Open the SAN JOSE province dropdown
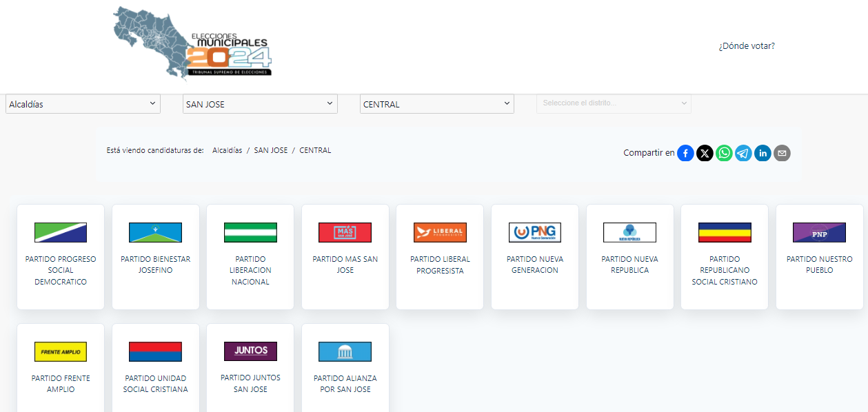The image size is (868, 412). pyautogui.click(x=260, y=104)
